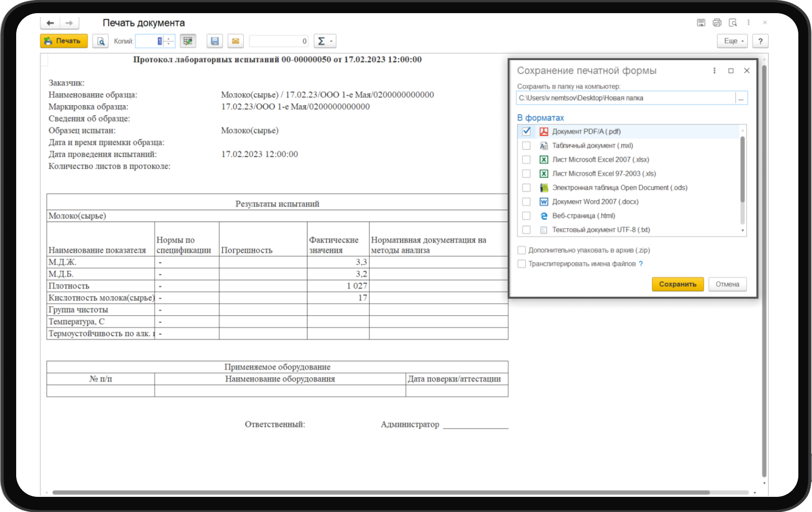
Task: Open the three-dot menu in main title bar
Action: pos(749,23)
